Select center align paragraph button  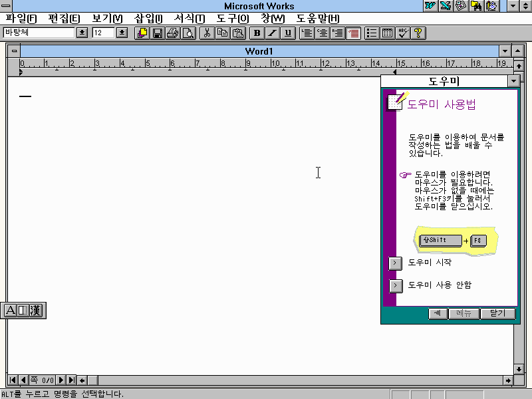click(x=323, y=33)
